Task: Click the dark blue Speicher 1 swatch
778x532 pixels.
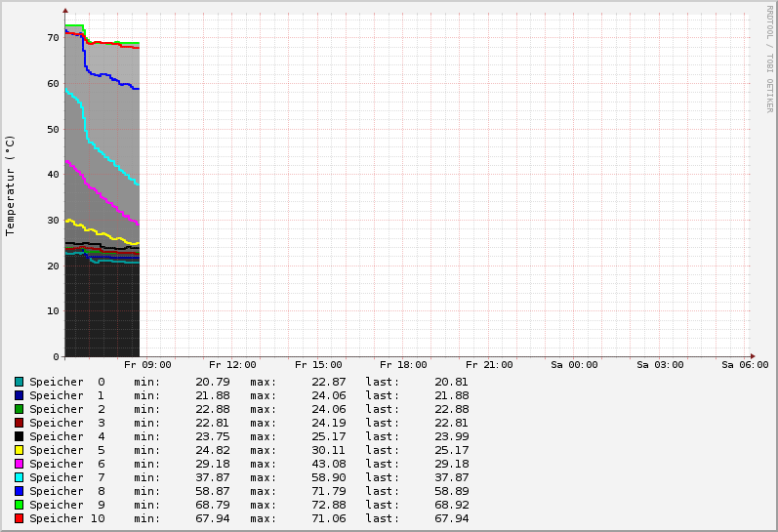Action: [x=19, y=395]
